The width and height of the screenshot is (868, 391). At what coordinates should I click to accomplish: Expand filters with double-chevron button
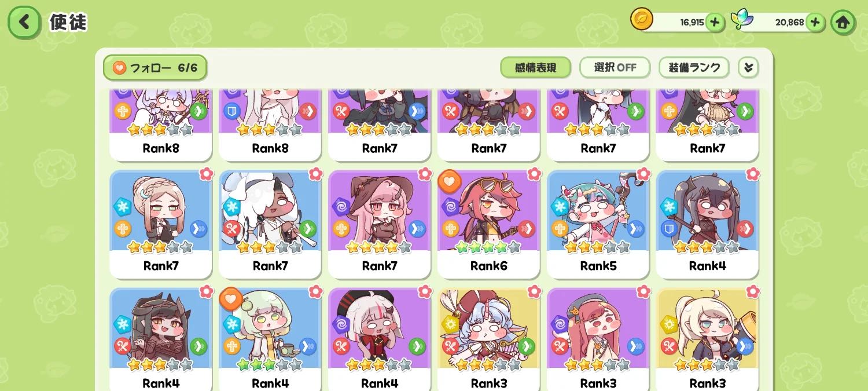pyautogui.click(x=748, y=68)
